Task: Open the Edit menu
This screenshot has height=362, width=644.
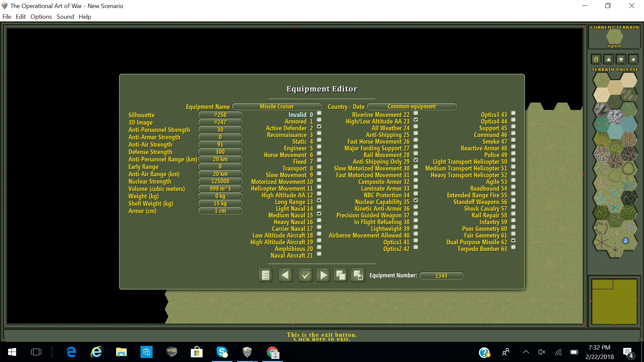Action: 21,17
